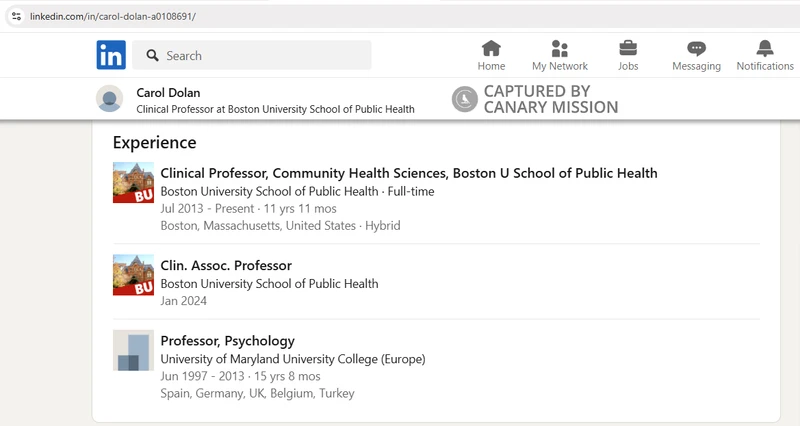The height and width of the screenshot is (426, 800).
Task: Click Boston University School of Public Health · Full-time
Action: 297,191
